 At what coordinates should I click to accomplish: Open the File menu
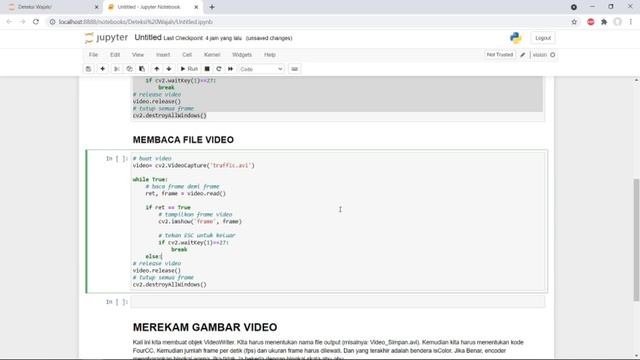(x=93, y=55)
